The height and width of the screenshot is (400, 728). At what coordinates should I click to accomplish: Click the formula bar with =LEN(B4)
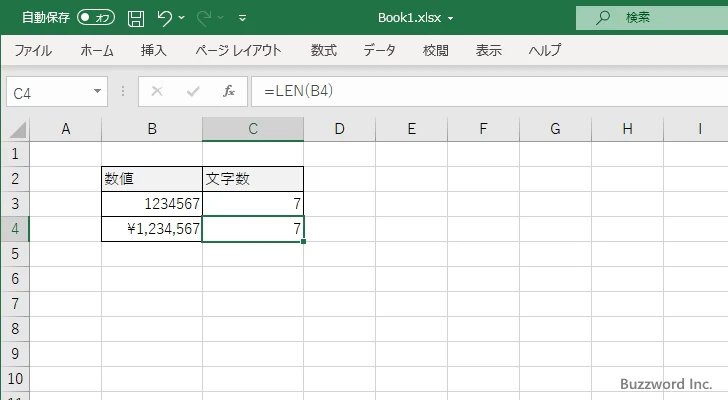[489, 91]
